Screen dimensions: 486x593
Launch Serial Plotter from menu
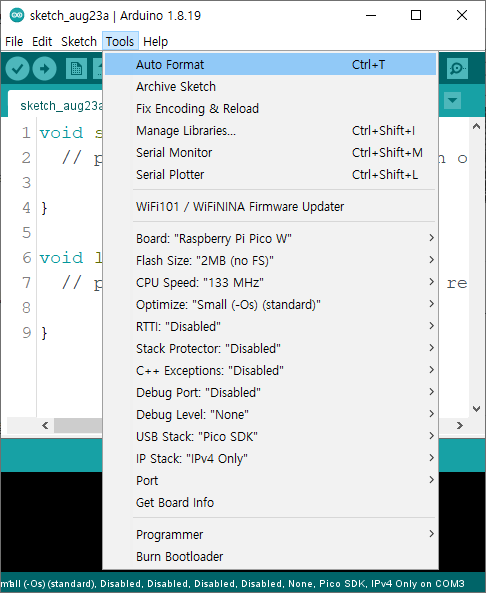270,174
